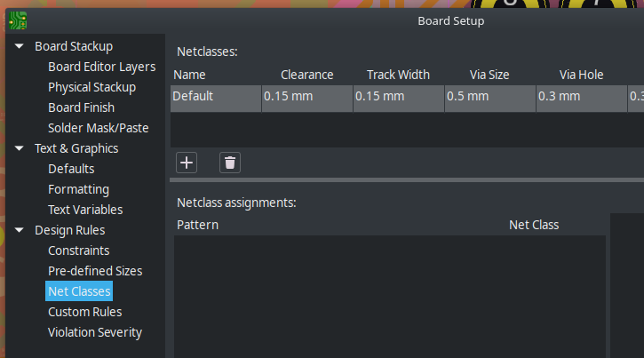Open Text Variables page

click(x=85, y=210)
